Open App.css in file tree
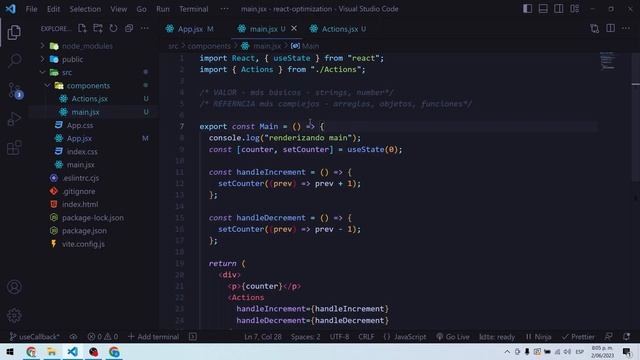This screenshot has height=360, width=640. coord(80,125)
